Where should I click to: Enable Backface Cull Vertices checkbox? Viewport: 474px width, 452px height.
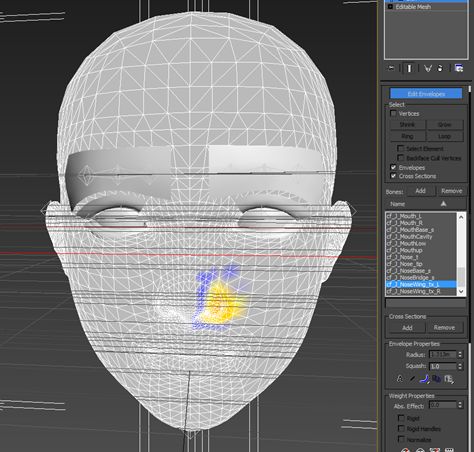pos(401,158)
